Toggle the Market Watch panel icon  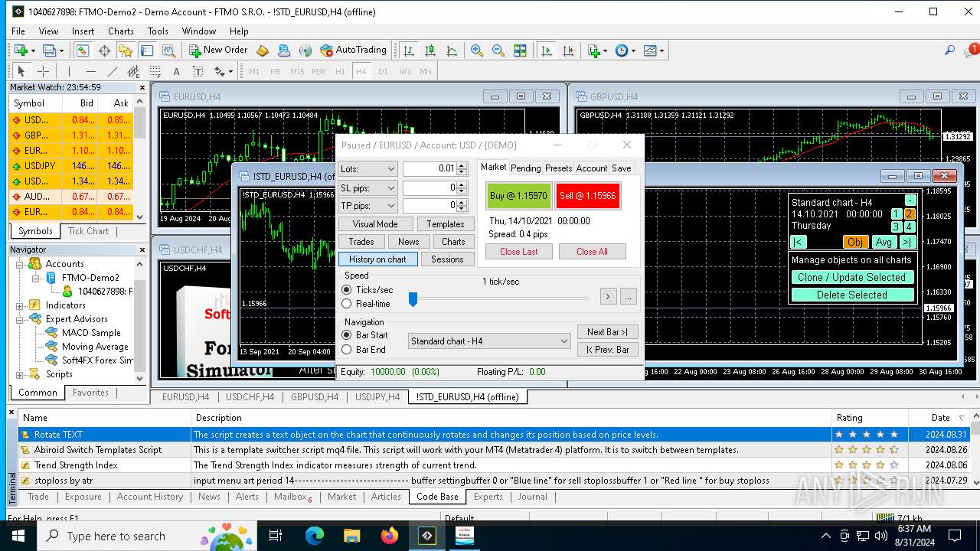[x=82, y=51]
